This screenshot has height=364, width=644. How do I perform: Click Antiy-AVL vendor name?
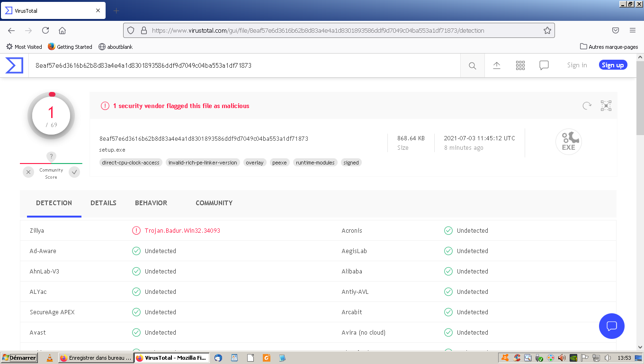click(x=355, y=292)
